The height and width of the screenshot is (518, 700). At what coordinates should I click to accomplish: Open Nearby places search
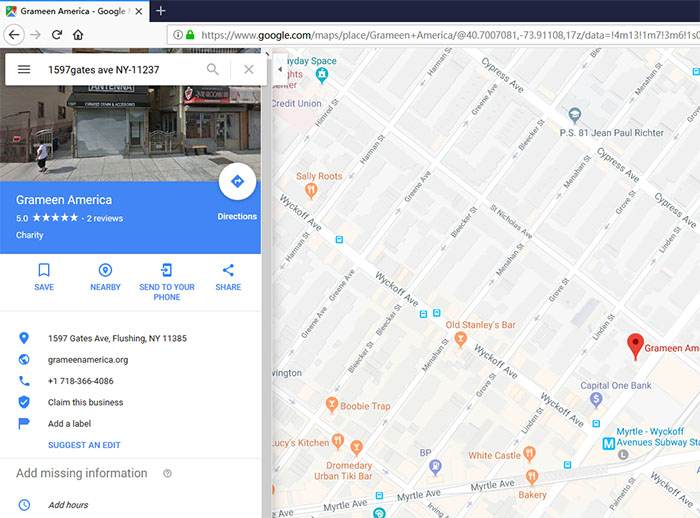[x=105, y=277]
